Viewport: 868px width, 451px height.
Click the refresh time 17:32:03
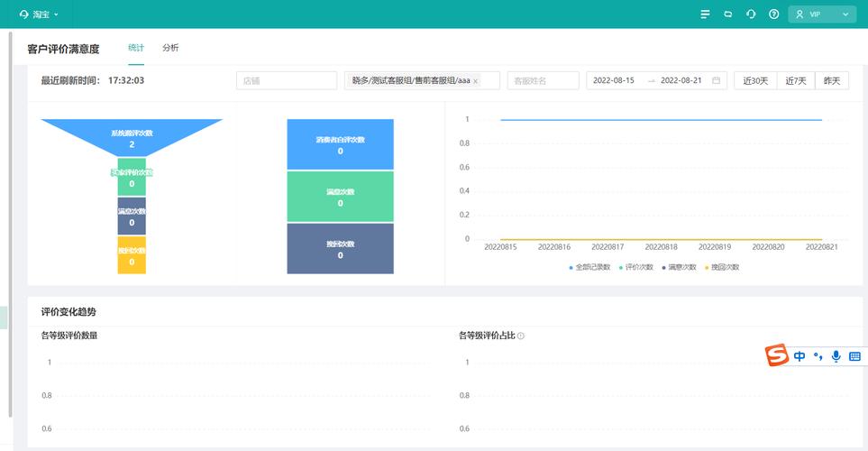(x=126, y=80)
